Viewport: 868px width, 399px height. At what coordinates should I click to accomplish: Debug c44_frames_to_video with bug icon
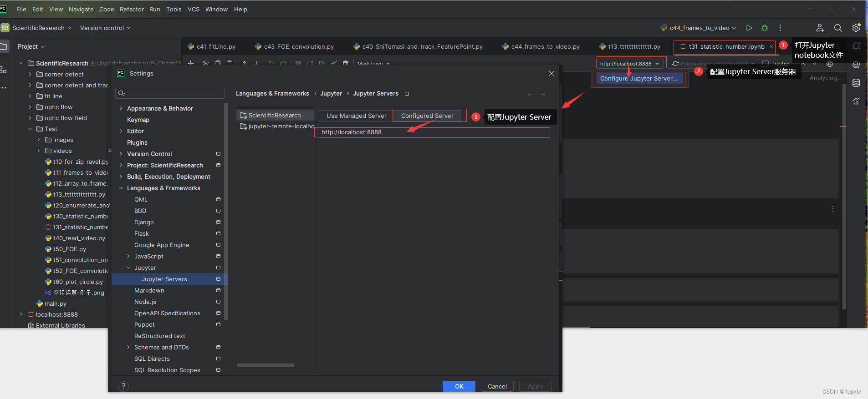765,28
